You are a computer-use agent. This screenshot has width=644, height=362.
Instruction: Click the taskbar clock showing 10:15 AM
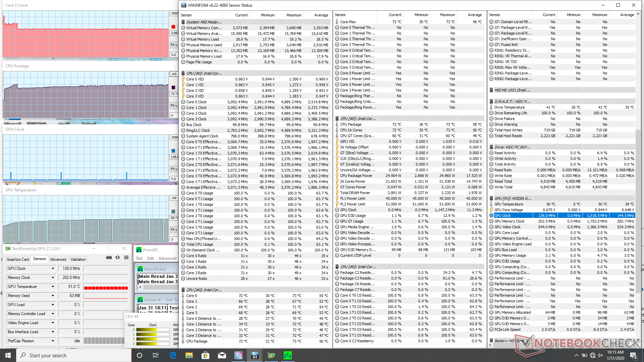click(615, 355)
